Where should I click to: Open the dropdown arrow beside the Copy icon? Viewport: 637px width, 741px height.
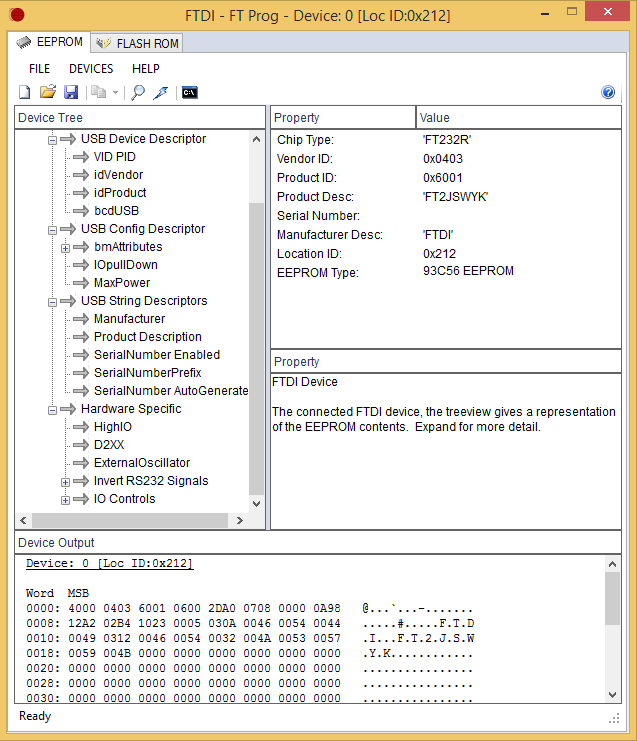pos(115,93)
